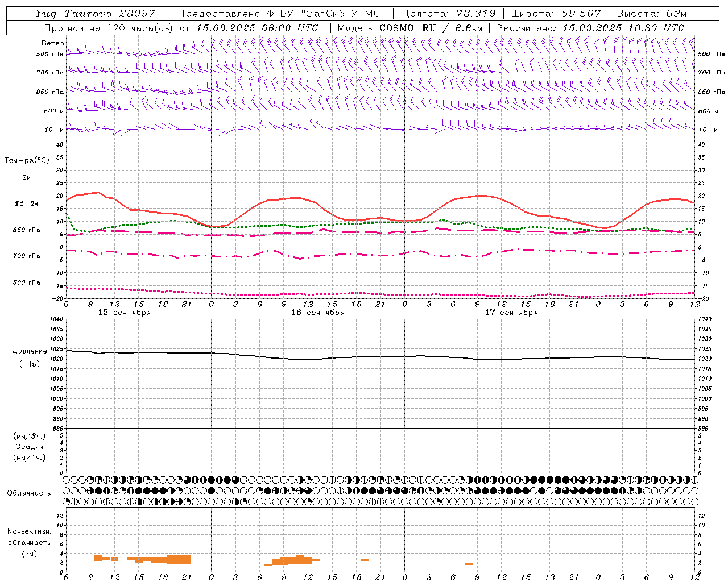The image size is (728, 582).
Task: Click the forecast start time 15.09.2025 06:00 UTC
Action: tap(257, 28)
